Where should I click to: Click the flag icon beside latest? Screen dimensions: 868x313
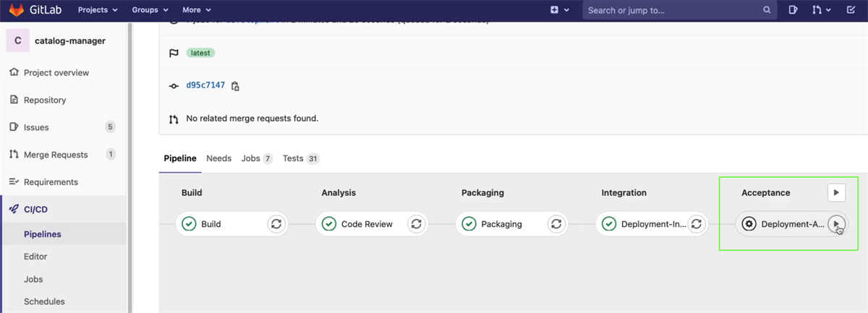pyautogui.click(x=174, y=53)
